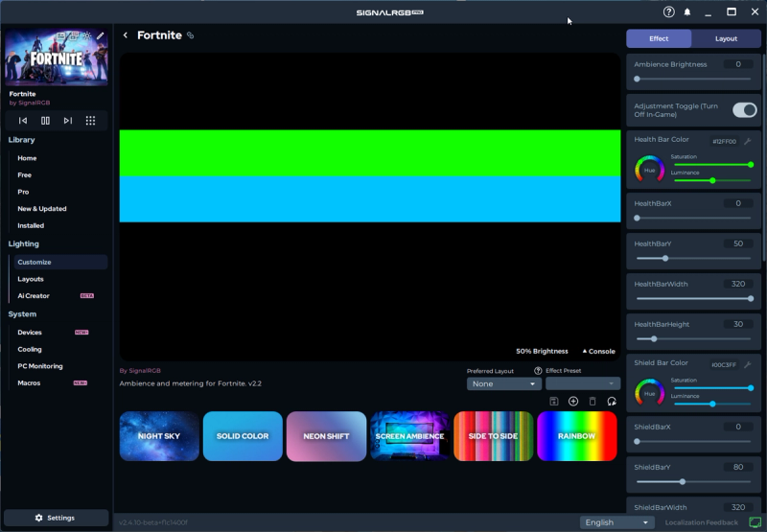
Task: Open notifications bell in title bar
Action: pyautogui.click(x=687, y=12)
